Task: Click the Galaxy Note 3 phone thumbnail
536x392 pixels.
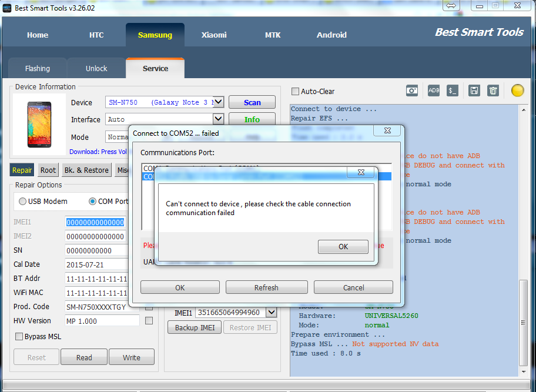Action: point(39,125)
